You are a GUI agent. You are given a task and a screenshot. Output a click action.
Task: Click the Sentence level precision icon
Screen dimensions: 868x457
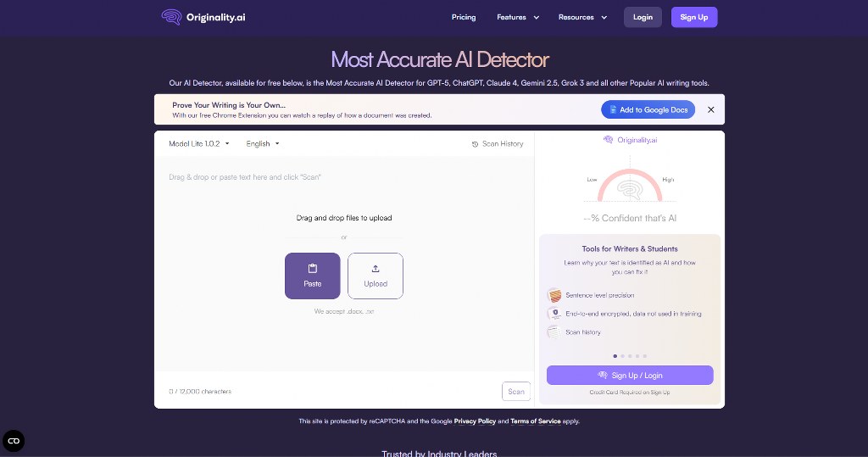pos(554,295)
